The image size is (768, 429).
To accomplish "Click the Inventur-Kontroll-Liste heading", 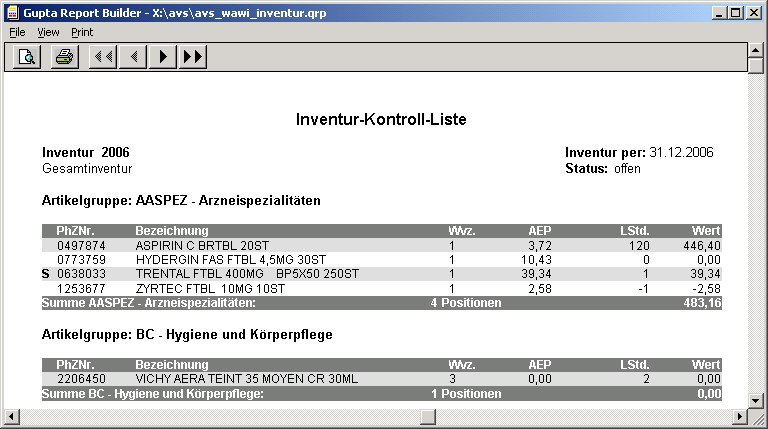I will coord(381,119).
